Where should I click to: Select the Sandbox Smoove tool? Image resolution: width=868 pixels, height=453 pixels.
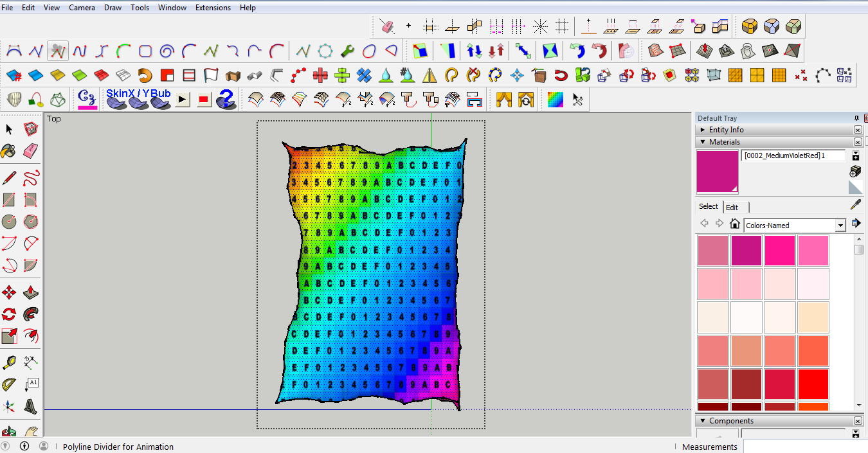click(704, 50)
